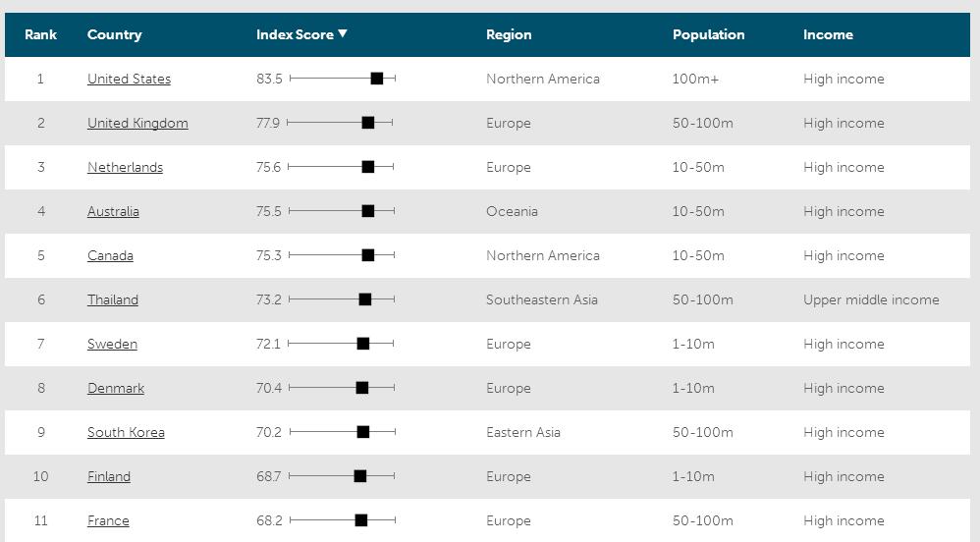Go to the Sweden link
This screenshot has width=980, height=542.
112,344
